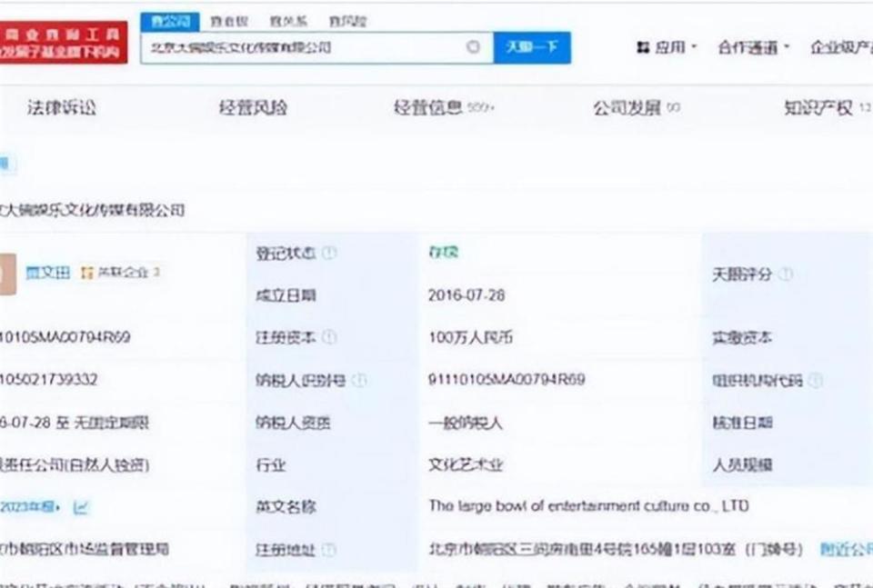This screenshot has height=588, width=873.
Task: Click taxpayer ID 91110105MA00794R69 value
Action: coord(507,379)
